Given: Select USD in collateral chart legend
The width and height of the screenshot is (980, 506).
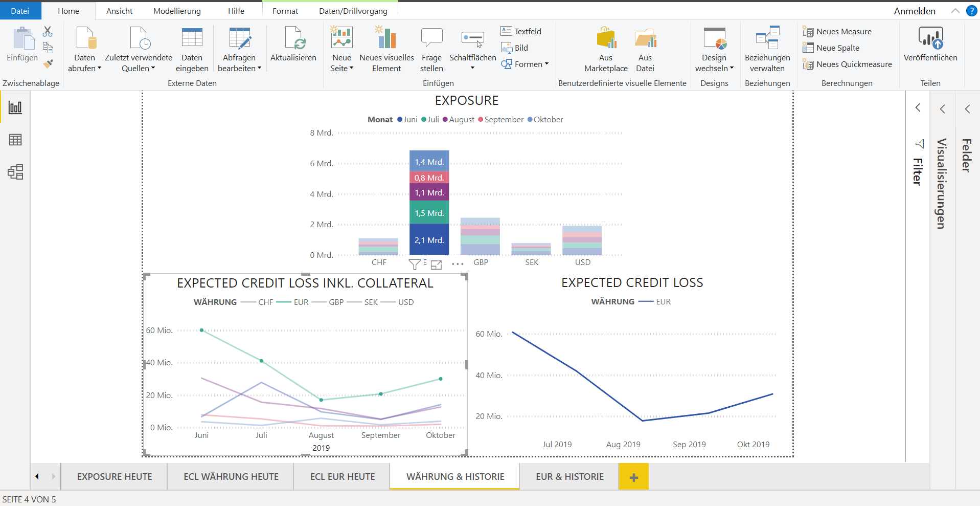Looking at the screenshot, I should [398, 302].
